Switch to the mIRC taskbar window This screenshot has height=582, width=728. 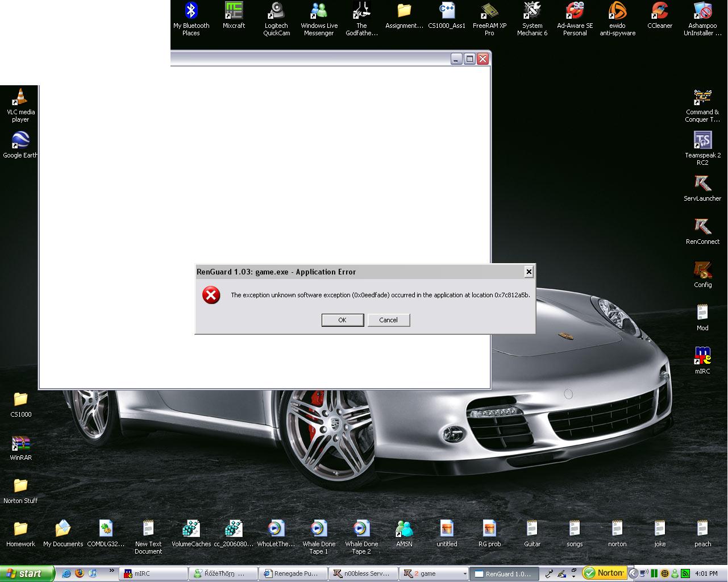[x=153, y=573]
